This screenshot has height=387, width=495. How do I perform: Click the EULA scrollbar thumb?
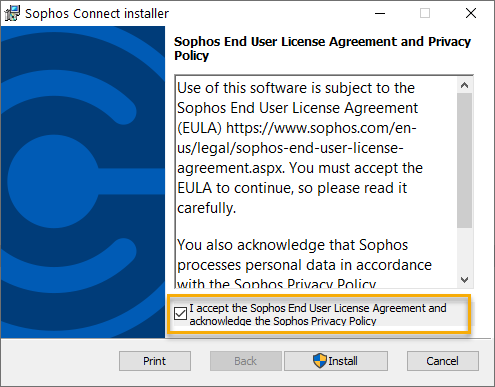[464, 161]
